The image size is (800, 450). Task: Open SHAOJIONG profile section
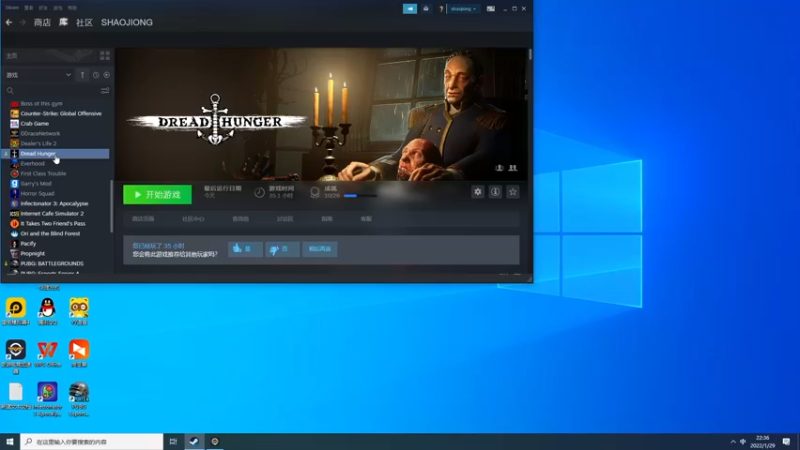tap(127, 22)
